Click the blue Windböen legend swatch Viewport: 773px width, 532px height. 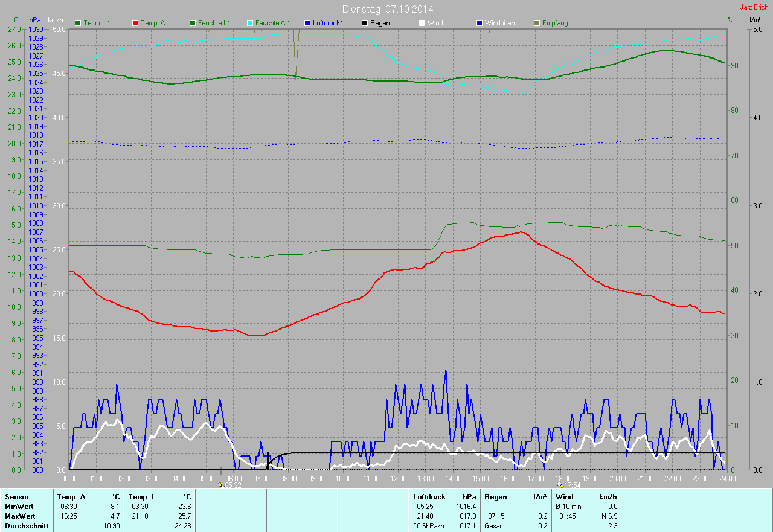[x=480, y=23]
